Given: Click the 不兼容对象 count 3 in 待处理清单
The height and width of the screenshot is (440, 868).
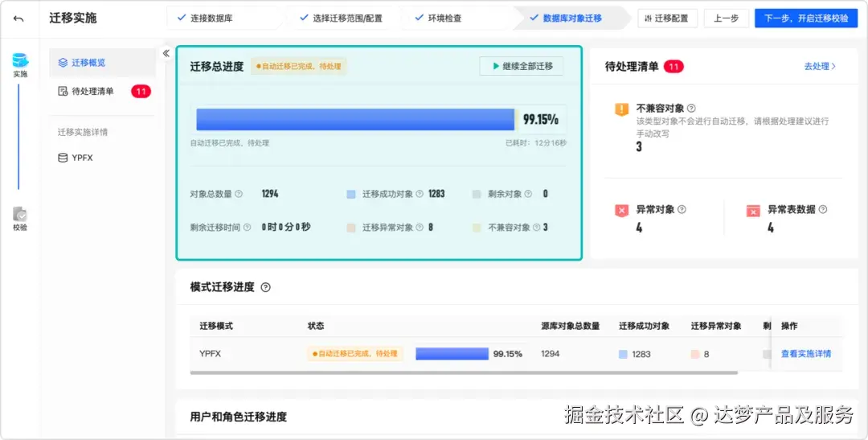Looking at the screenshot, I should pyautogui.click(x=639, y=147).
